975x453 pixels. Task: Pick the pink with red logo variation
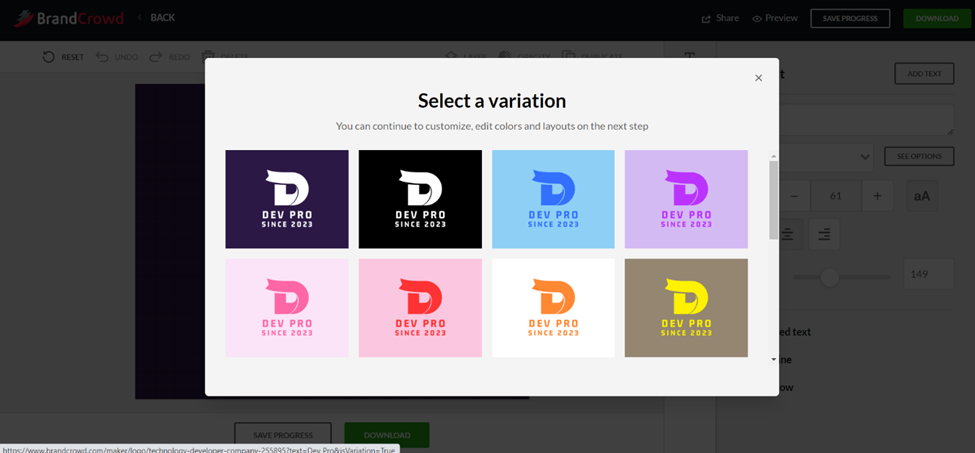[420, 308]
